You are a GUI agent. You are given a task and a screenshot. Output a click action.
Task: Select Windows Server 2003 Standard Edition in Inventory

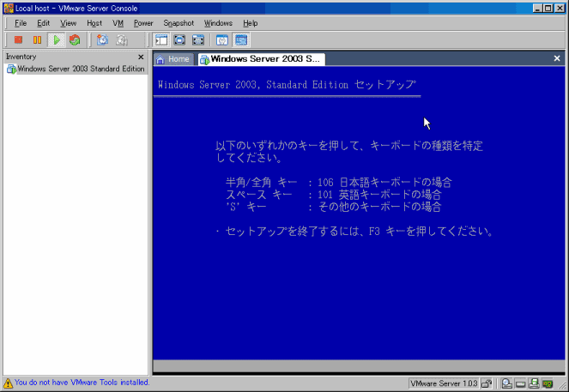[x=76, y=69]
